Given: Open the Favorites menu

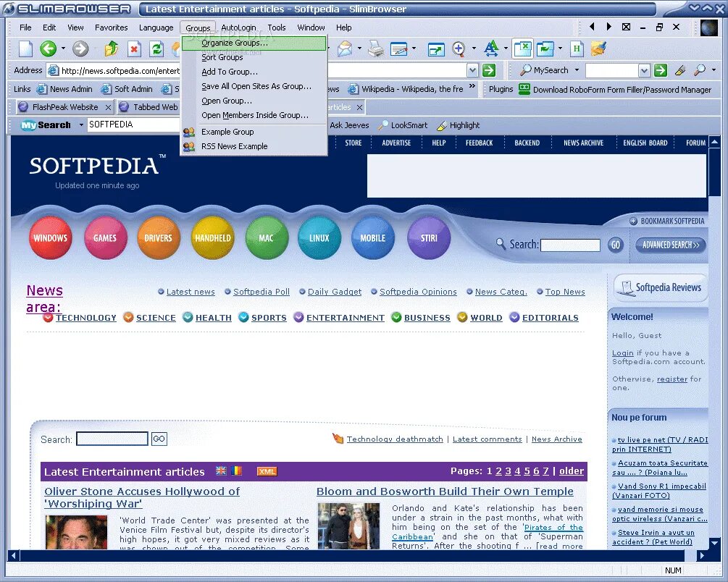Looking at the screenshot, I should (111, 28).
